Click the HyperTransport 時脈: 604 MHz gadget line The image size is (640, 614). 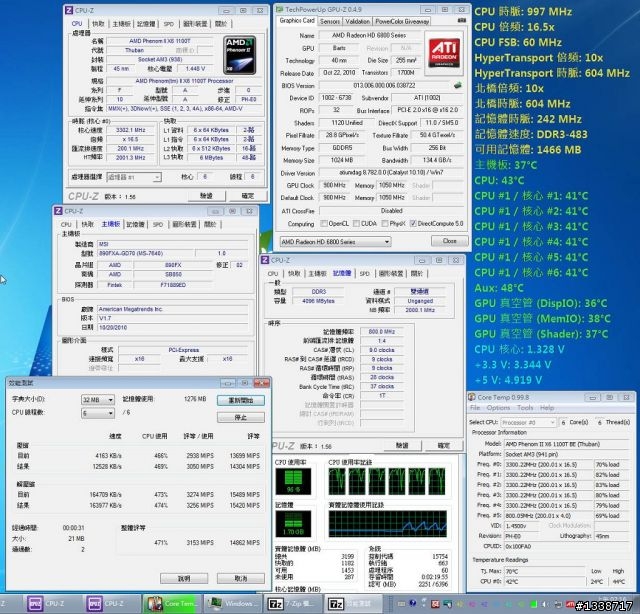click(552, 73)
